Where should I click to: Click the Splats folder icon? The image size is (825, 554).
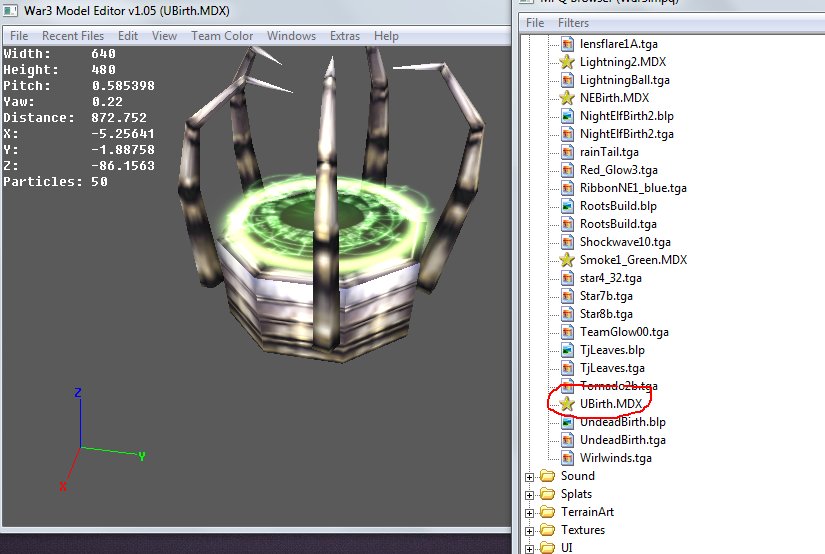(x=548, y=494)
